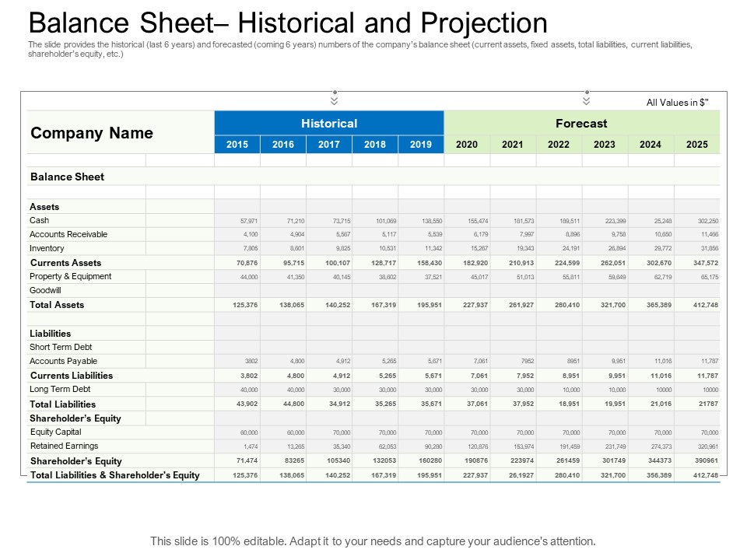The width and height of the screenshot is (747, 560).
Task: Click the 'Total Liabilities' row label
Action: (x=62, y=404)
